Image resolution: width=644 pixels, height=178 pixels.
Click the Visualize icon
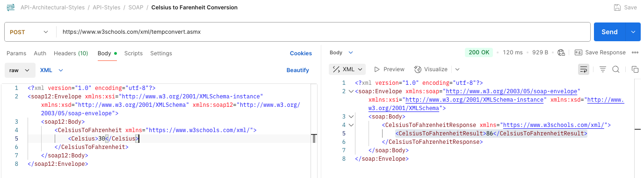pyautogui.click(x=418, y=69)
